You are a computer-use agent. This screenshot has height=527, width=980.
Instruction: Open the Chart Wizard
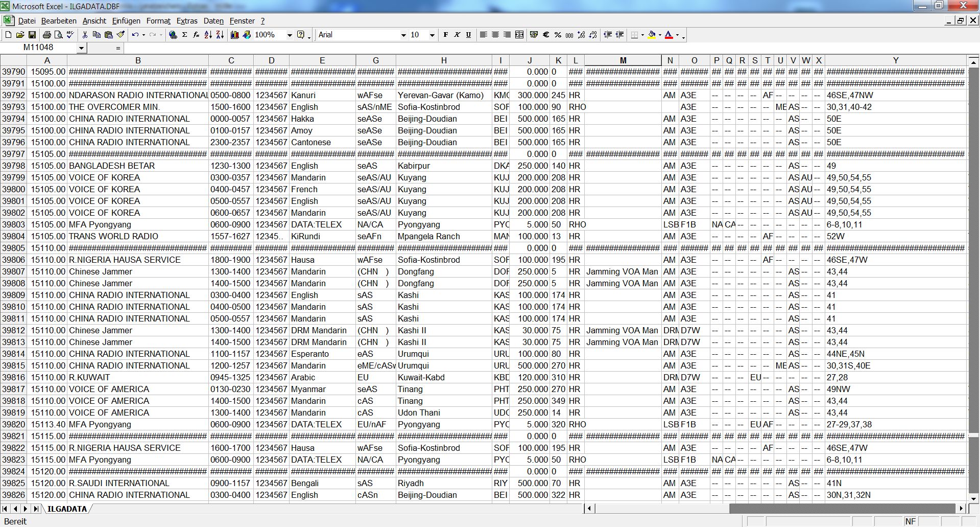[235, 35]
